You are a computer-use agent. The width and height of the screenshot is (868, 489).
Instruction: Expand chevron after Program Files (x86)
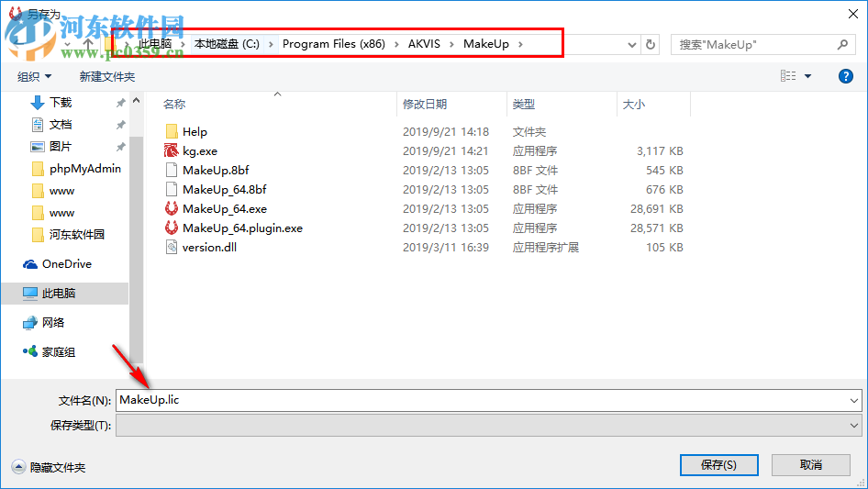396,44
